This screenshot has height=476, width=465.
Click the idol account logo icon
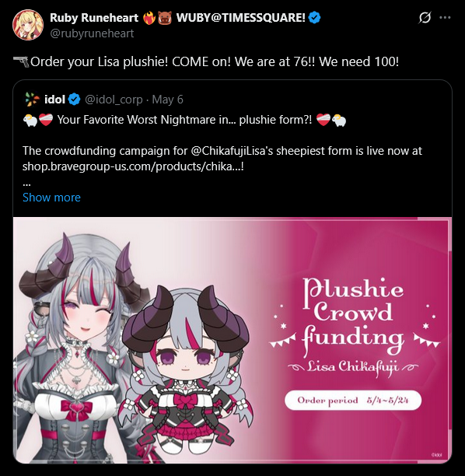(32, 100)
